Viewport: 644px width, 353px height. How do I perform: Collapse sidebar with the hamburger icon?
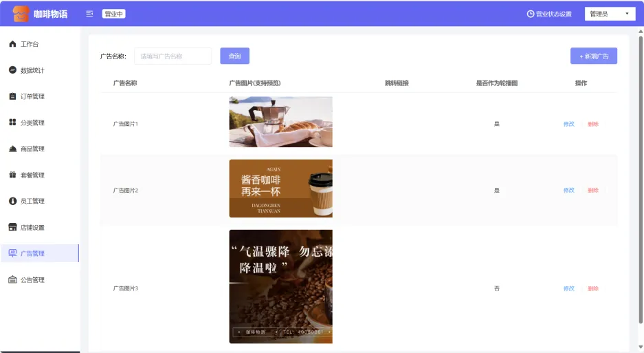89,14
